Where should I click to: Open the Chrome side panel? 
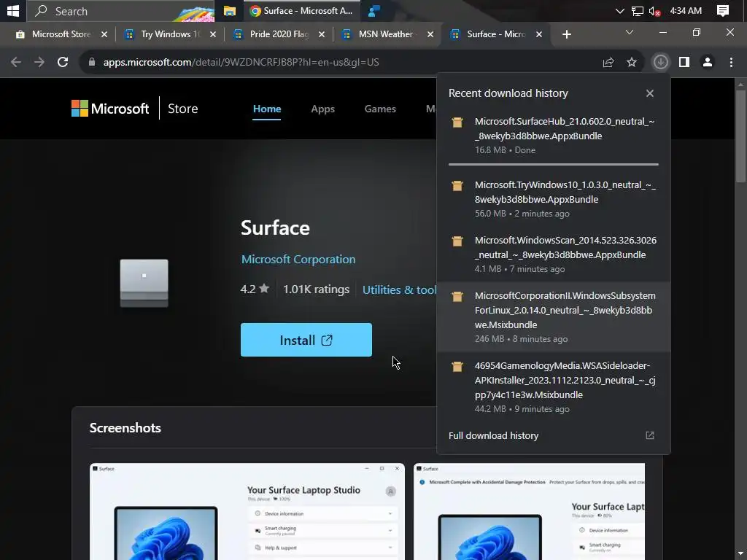[684, 62]
